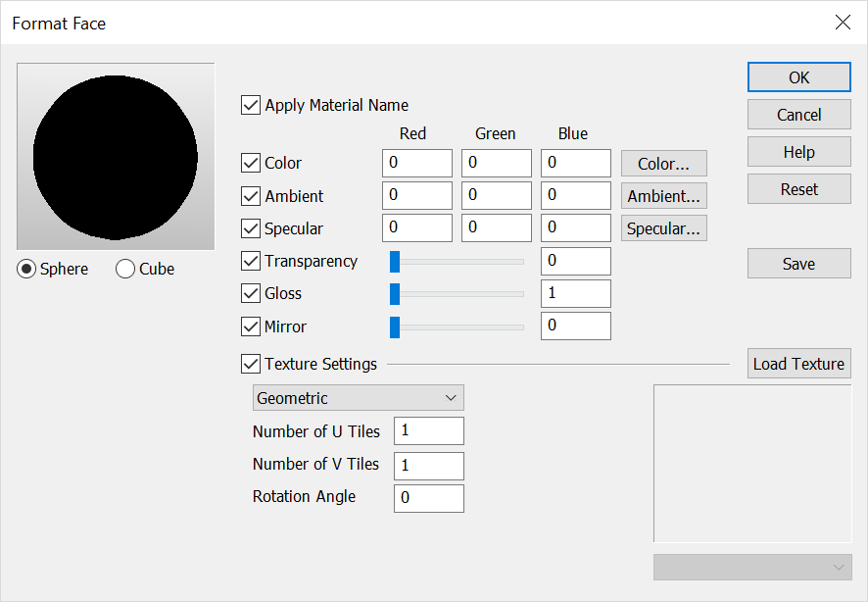This screenshot has width=868, height=602.
Task: Open the Specular color dialog
Action: tap(663, 227)
